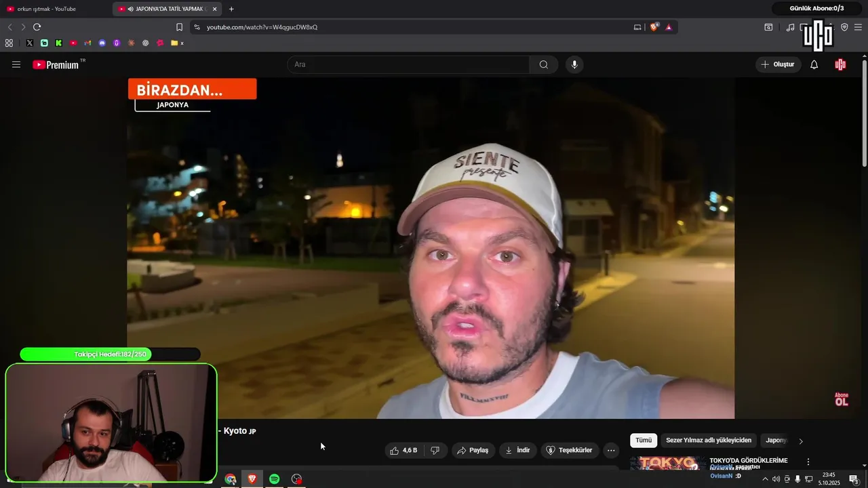This screenshot has height=488, width=868.
Task: Open more actions ellipsis under the video
Action: point(611,450)
